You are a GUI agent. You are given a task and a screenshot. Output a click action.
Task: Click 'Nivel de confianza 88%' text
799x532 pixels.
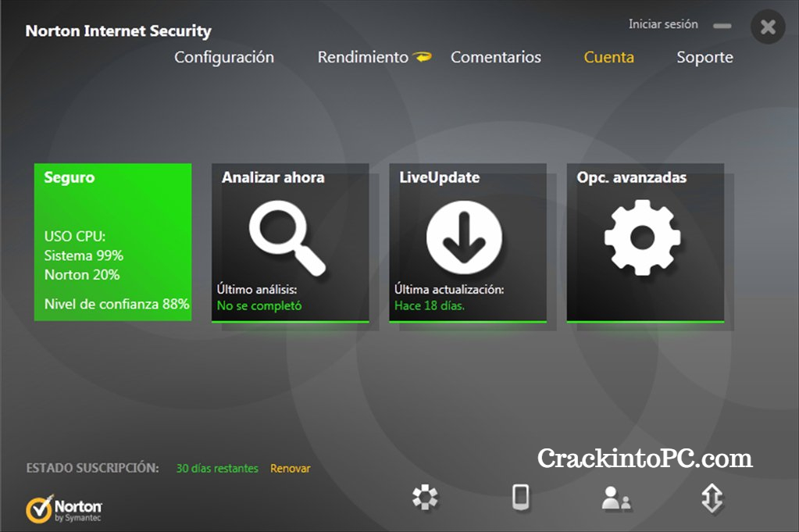click(116, 304)
